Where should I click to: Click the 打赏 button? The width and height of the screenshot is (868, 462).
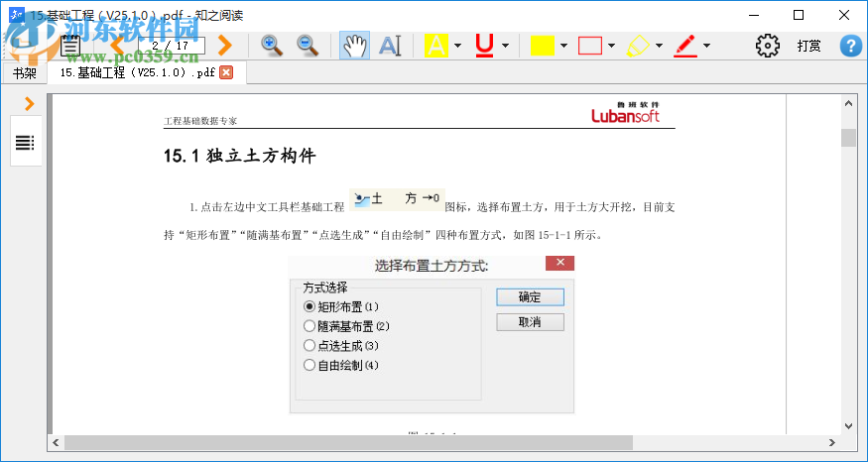coord(808,46)
